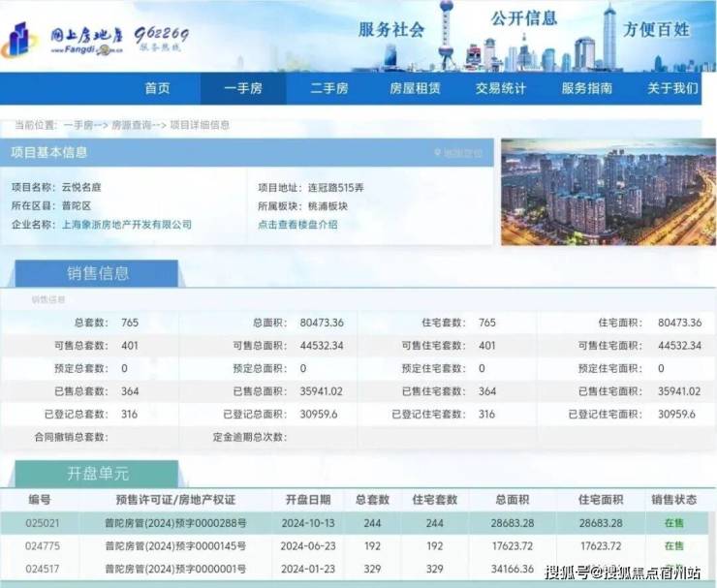Viewport: 717px width, 588px height.
Task: Click the map location pin icon
Action: click(x=437, y=153)
